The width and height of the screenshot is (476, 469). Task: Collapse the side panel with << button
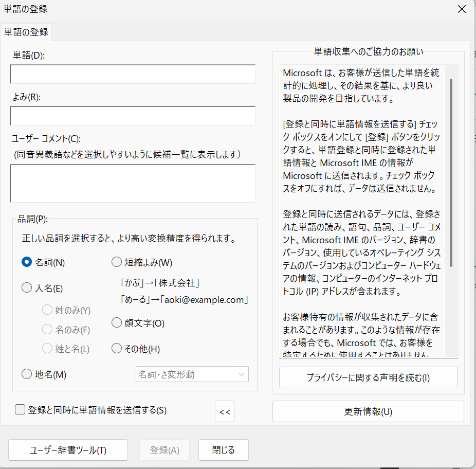point(225,412)
